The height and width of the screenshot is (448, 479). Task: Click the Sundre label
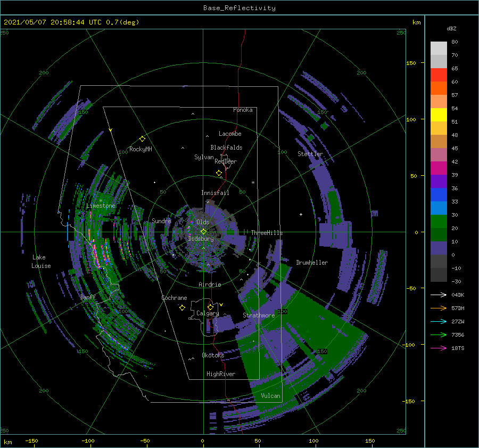tap(162, 221)
